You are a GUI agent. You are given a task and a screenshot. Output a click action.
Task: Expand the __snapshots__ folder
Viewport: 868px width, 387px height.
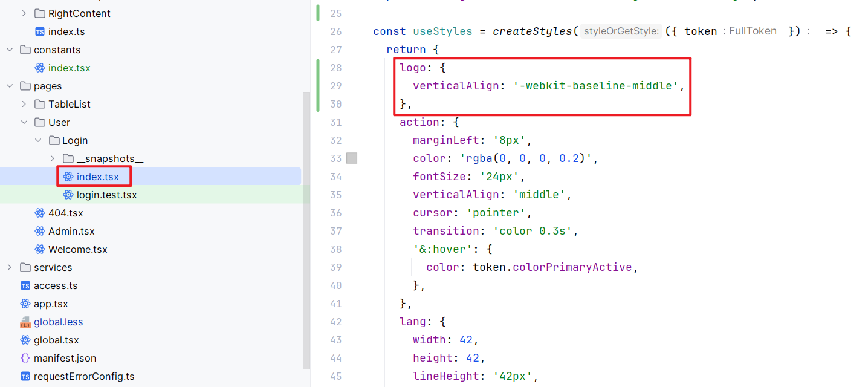point(53,158)
